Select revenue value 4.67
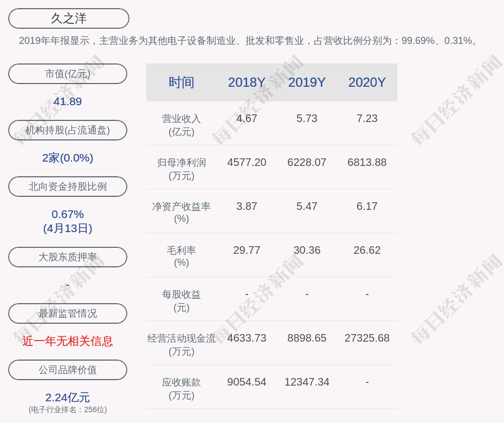Viewport: 504px width, 423px height. (247, 118)
